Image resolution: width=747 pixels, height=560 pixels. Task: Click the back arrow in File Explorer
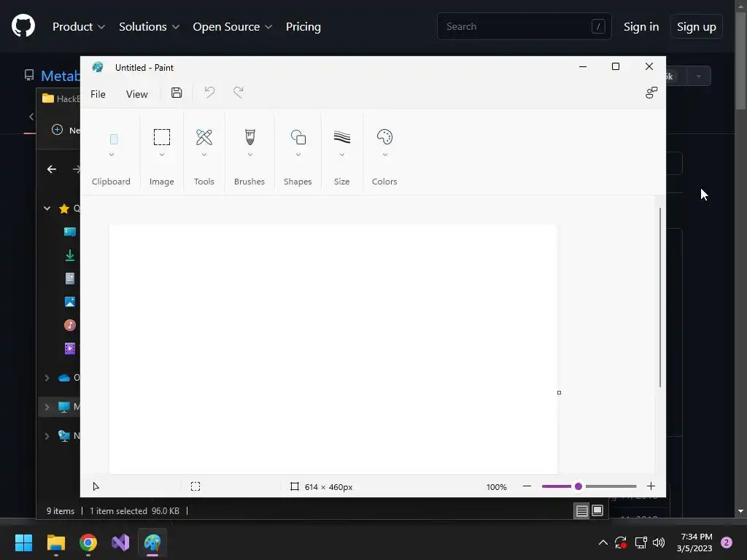pyautogui.click(x=52, y=169)
